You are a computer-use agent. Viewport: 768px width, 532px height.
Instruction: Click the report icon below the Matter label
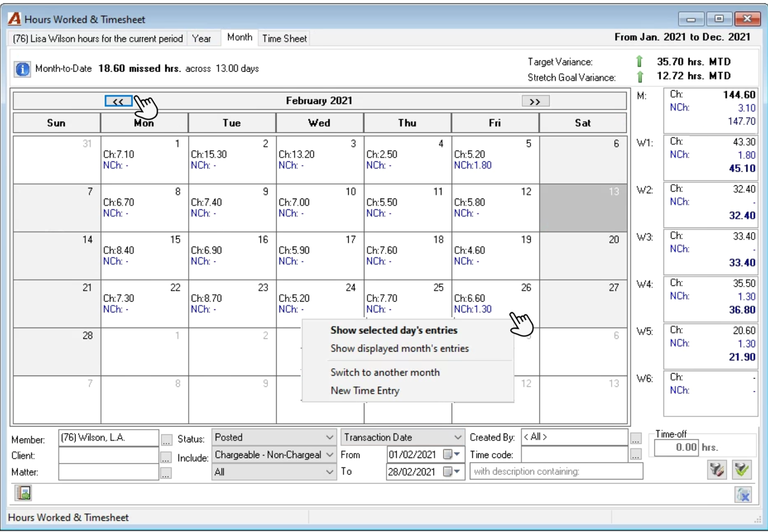pos(23,493)
